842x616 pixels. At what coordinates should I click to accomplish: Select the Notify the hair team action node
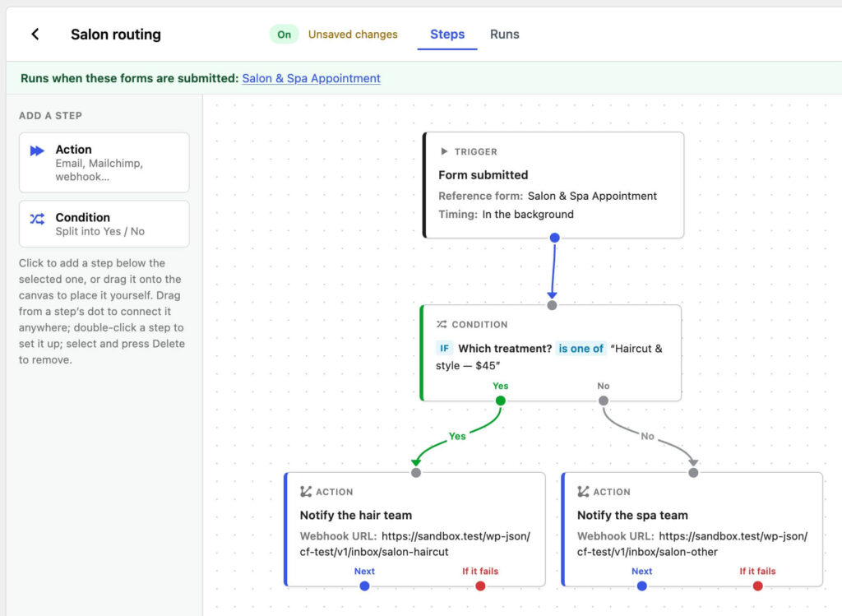click(x=414, y=529)
